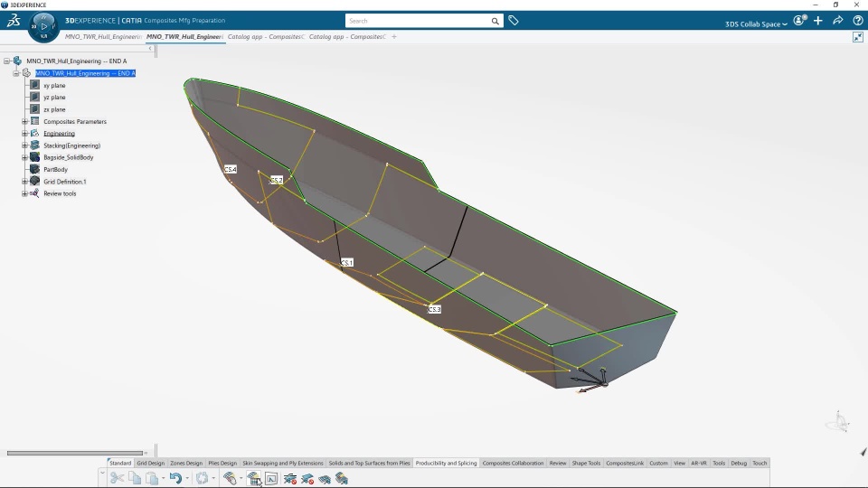This screenshot has width=868, height=488.
Task: Open the user profile icon
Action: click(x=799, y=21)
